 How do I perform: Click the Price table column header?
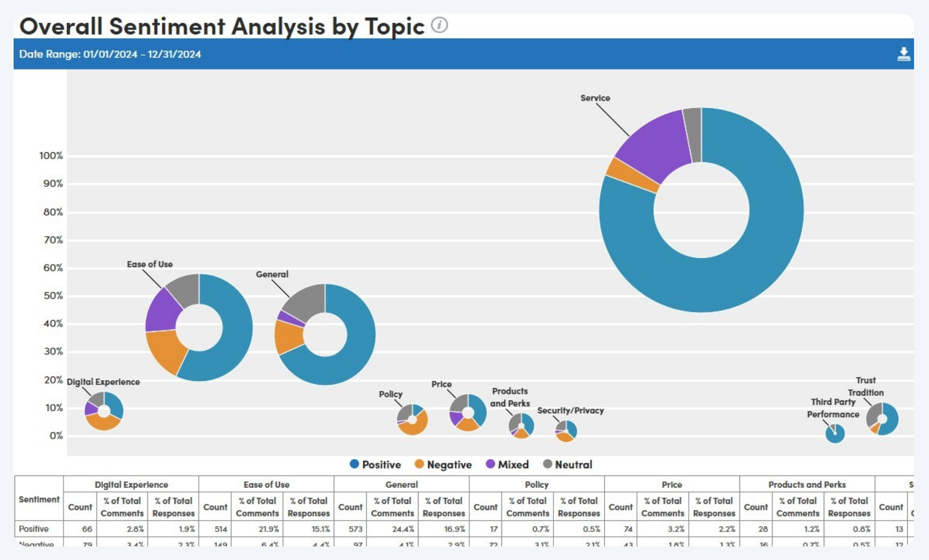pos(671,484)
